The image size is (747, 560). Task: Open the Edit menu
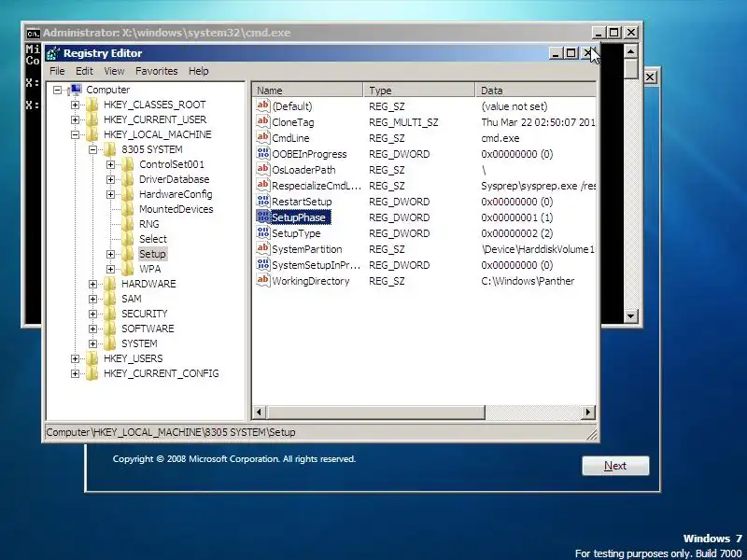84,71
